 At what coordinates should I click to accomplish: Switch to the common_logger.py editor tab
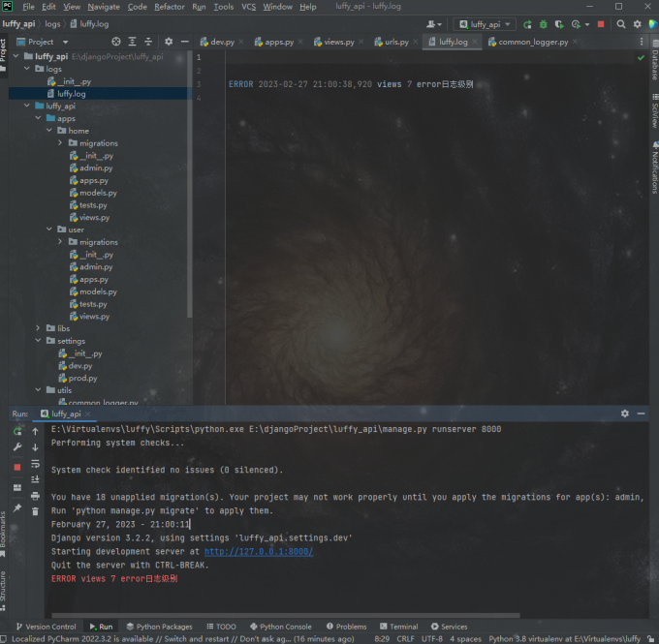(x=533, y=42)
